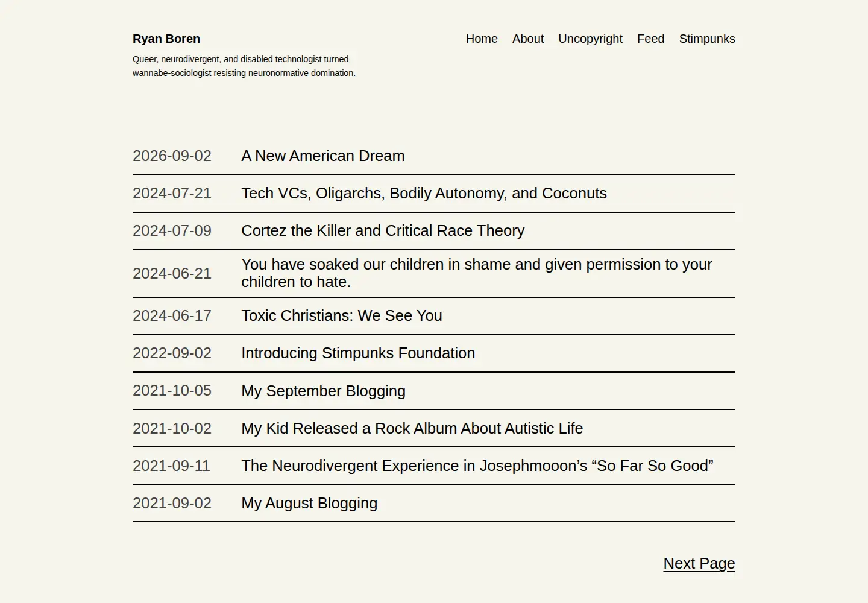Open Tech VCs, Oligarchs, Bodily Autonomy post

click(x=424, y=193)
